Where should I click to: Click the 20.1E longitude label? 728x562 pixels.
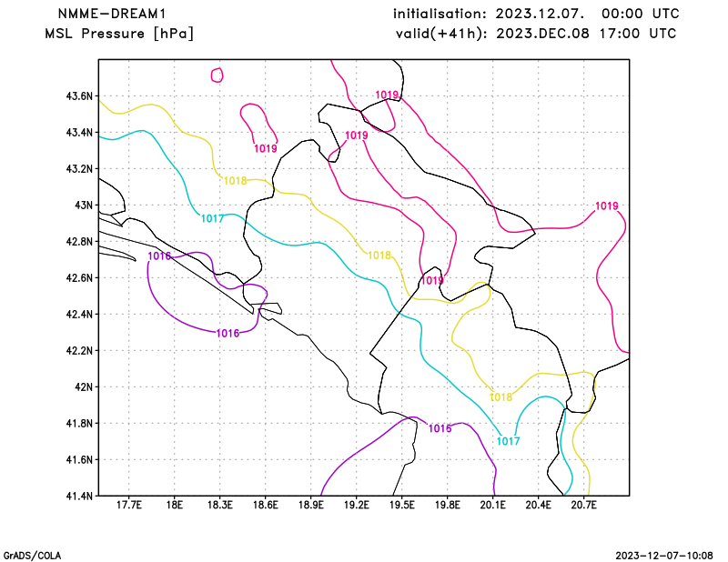tap(492, 505)
